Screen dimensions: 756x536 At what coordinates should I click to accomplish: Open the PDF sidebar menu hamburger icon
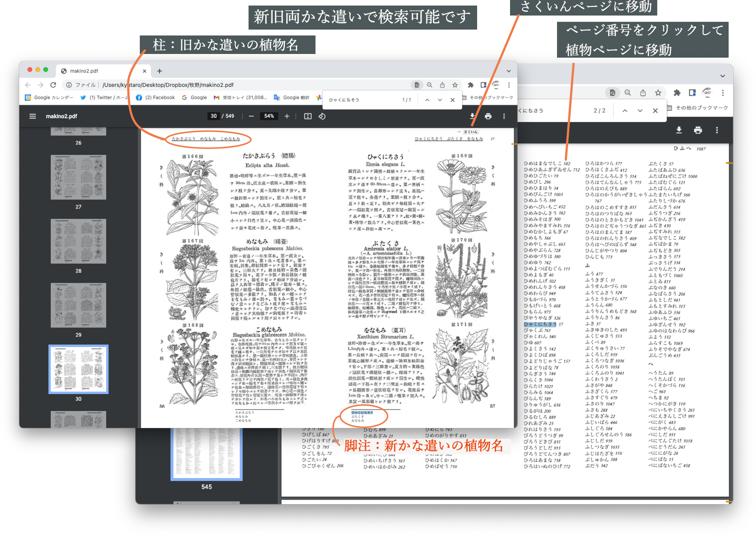coord(33,116)
